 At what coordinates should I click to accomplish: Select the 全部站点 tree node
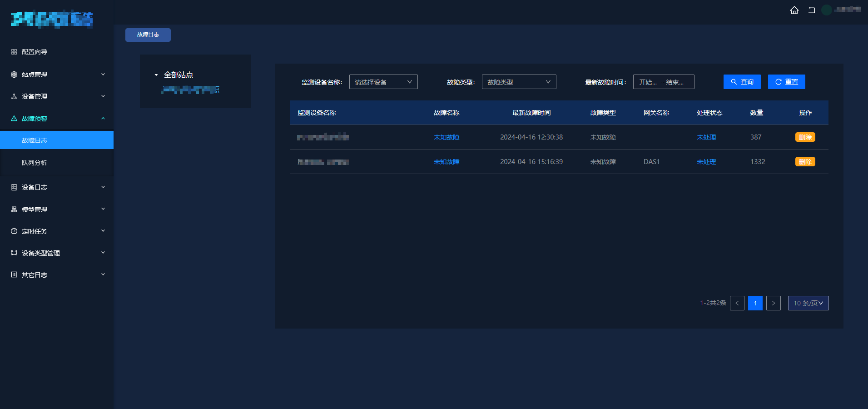pyautogui.click(x=179, y=75)
